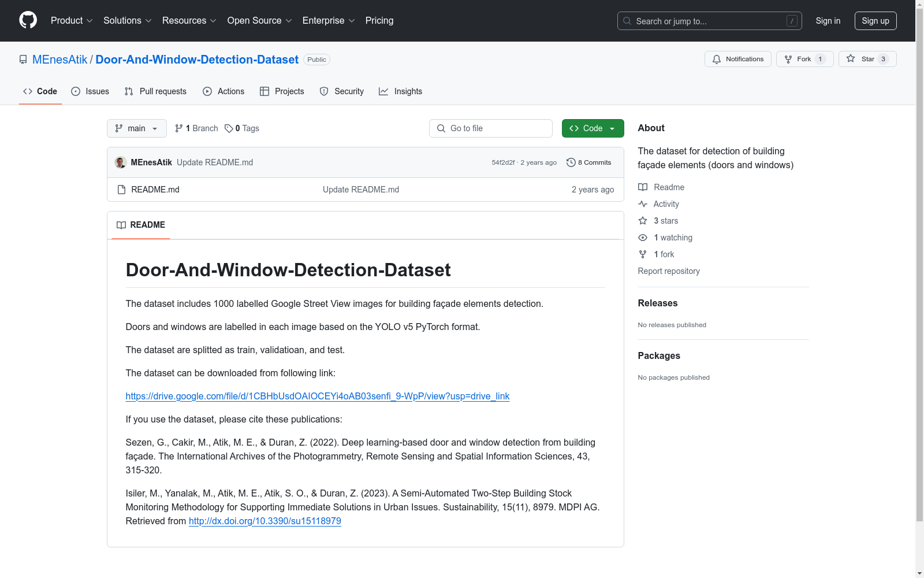Click the Sign up button
The width and height of the screenshot is (924, 578).
point(875,21)
